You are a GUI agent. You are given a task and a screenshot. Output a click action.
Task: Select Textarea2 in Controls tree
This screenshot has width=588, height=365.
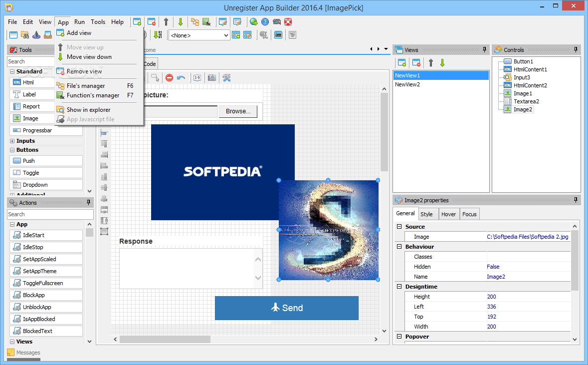coord(526,101)
